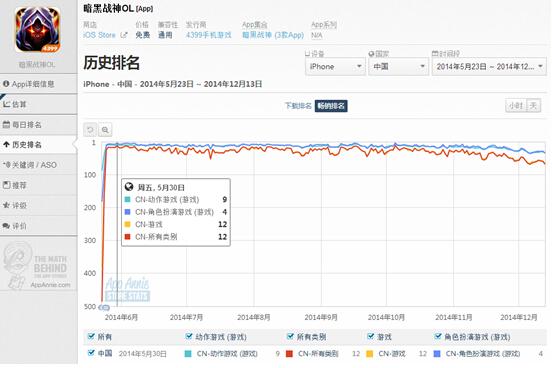
Task: Click the 小时 granularity button
Action: [516, 105]
